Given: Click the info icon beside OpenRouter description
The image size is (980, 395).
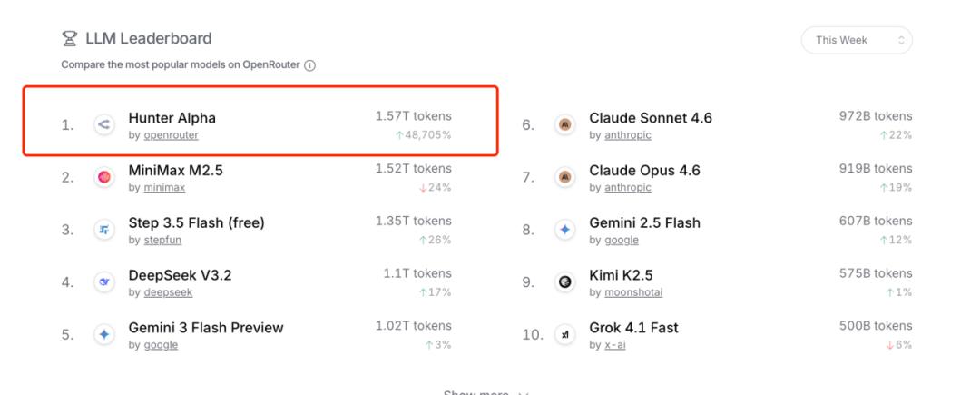Looking at the screenshot, I should (310, 65).
